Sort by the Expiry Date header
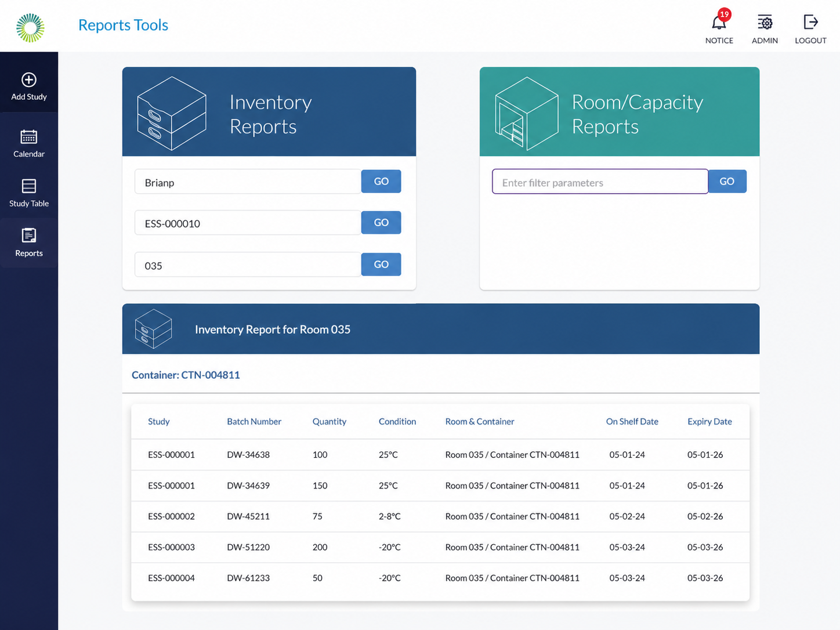The height and width of the screenshot is (630, 840). 709,422
